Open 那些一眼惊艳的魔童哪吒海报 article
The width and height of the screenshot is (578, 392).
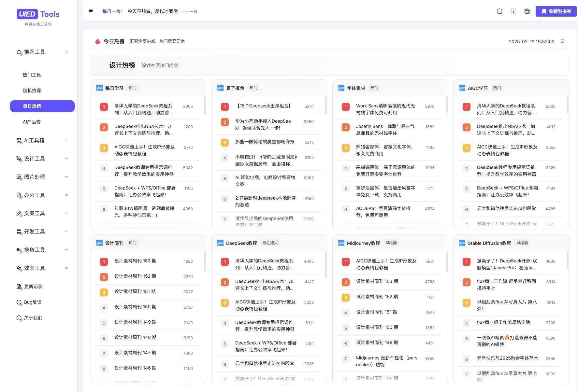click(265, 142)
